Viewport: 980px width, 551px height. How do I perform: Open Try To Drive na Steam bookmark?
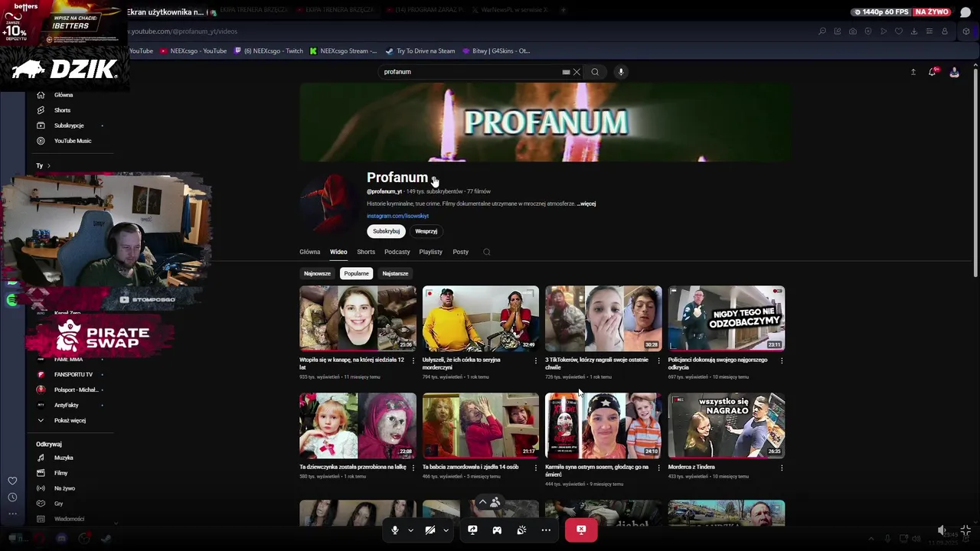coord(420,51)
